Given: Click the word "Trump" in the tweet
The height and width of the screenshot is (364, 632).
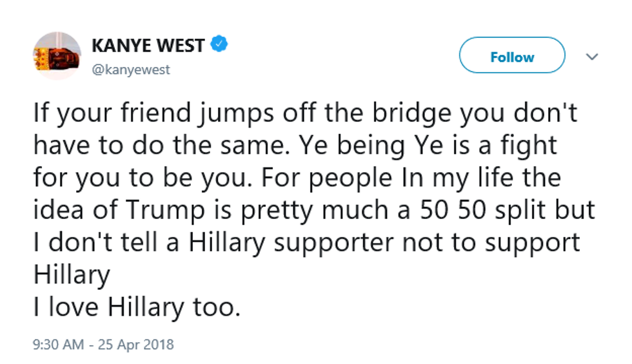Looking at the screenshot, I should point(172,211).
